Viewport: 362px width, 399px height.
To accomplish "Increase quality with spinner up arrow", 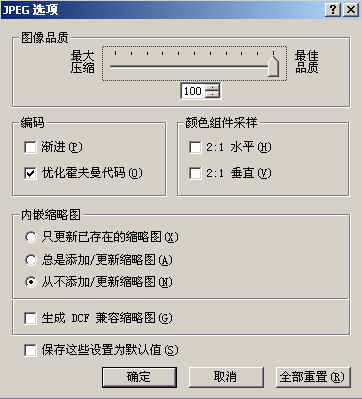I will pyautogui.click(x=213, y=88).
